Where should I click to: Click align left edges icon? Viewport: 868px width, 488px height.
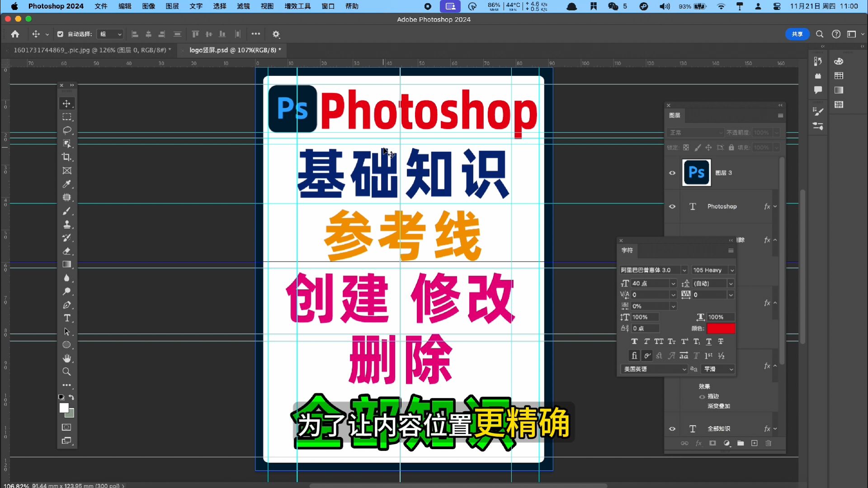pos(135,34)
